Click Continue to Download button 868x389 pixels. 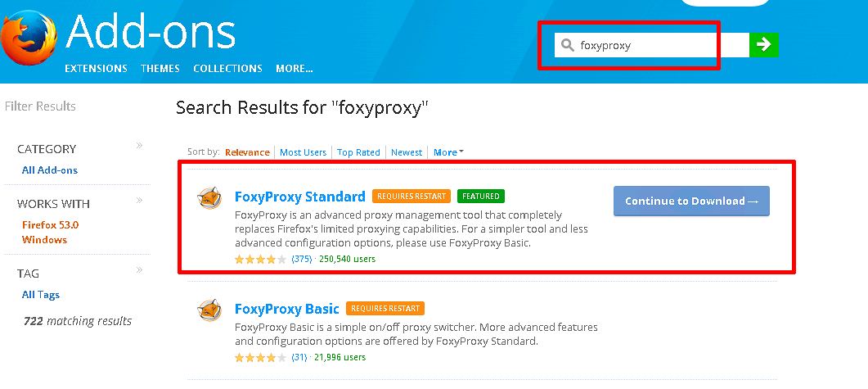691,201
